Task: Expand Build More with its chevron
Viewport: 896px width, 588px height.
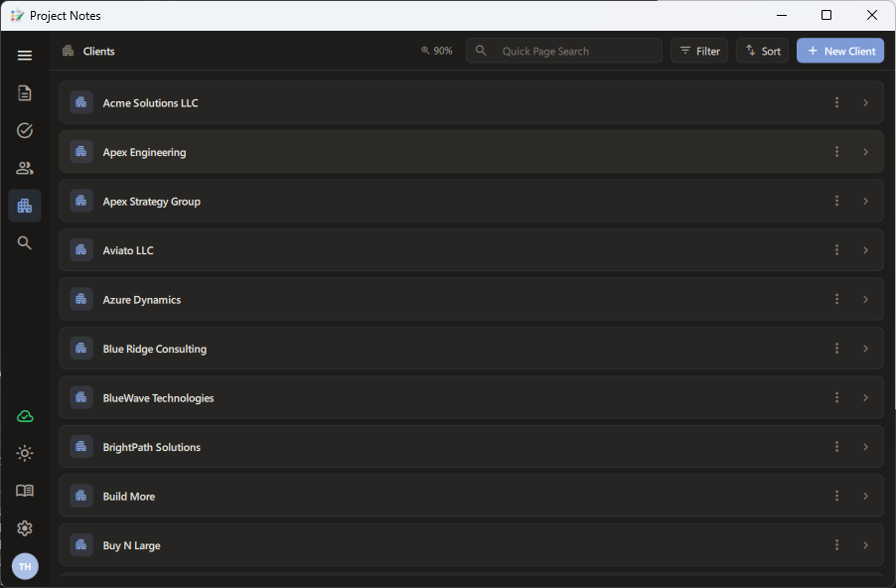Action: click(866, 496)
